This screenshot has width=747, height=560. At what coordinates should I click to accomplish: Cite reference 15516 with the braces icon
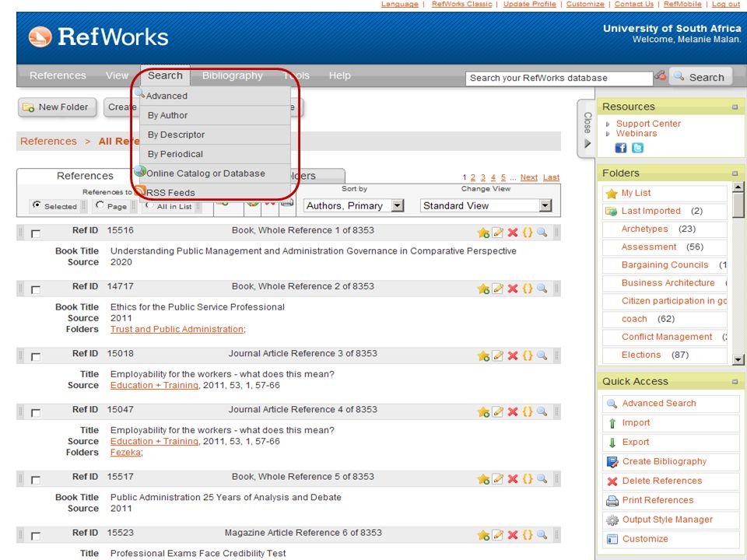point(528,233)
